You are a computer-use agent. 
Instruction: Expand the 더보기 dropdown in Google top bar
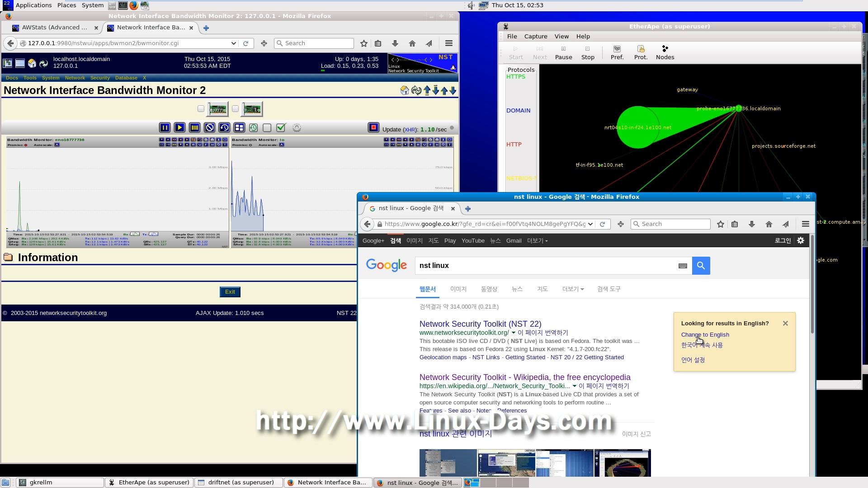[x=537, y=241]
